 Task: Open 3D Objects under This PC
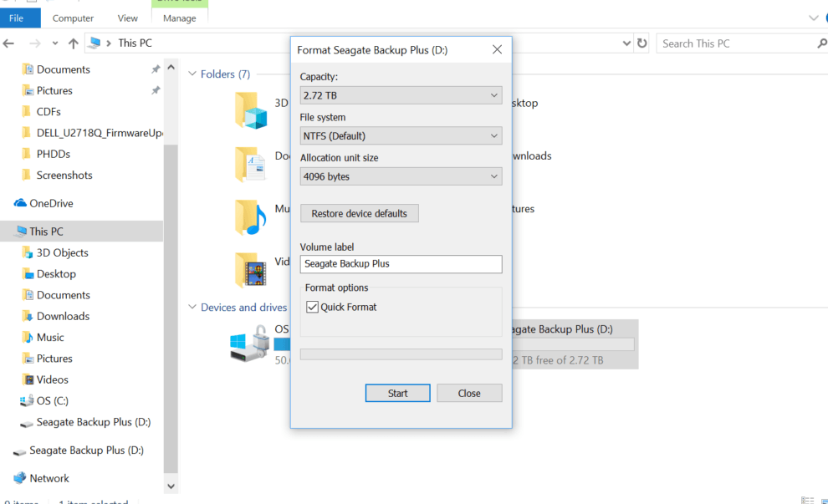[63, 252]
